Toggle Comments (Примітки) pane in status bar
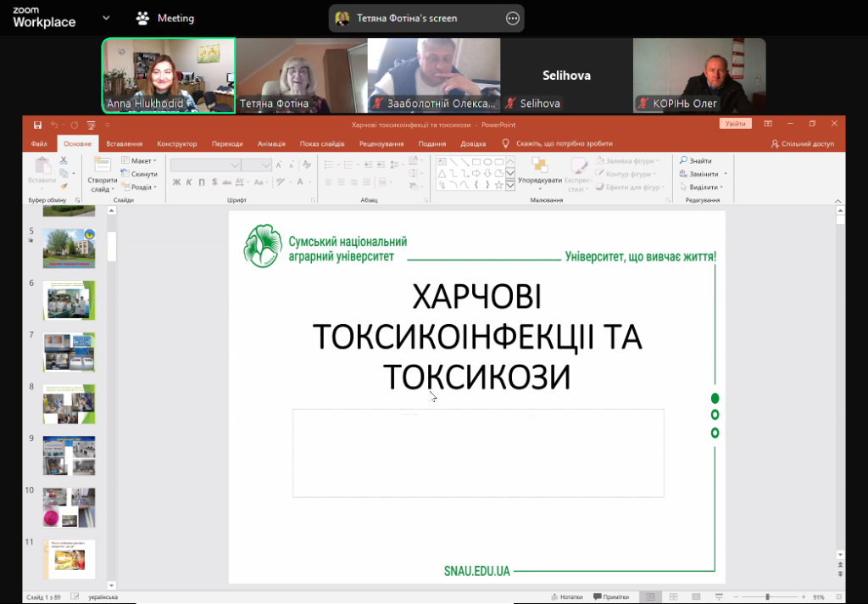Viewport: 868px width, 604px height. point(611,596)
